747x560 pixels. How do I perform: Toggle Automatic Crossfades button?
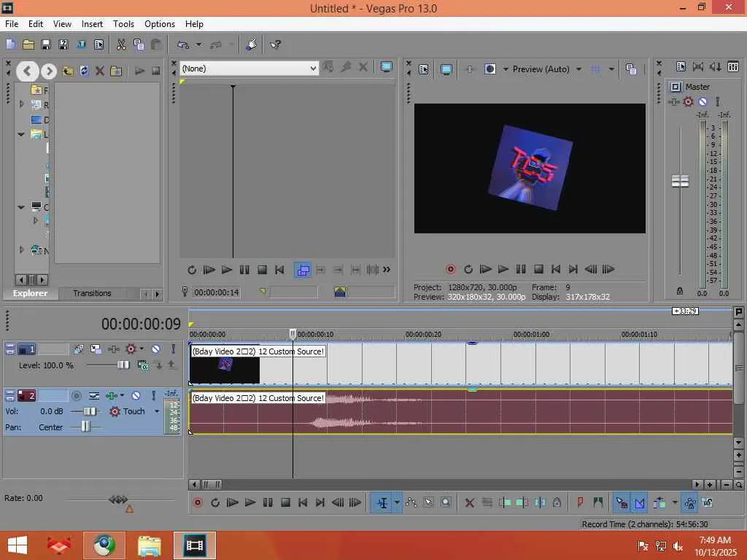[640, 503]
